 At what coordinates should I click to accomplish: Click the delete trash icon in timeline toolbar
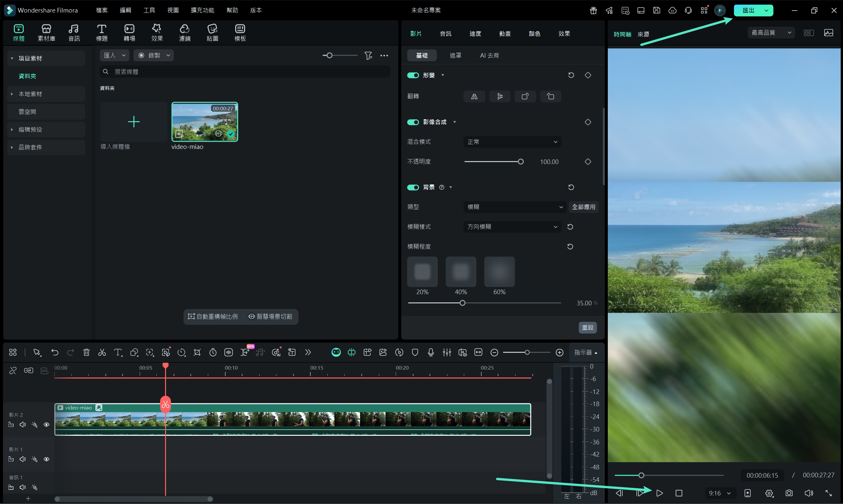pos(86,352)
